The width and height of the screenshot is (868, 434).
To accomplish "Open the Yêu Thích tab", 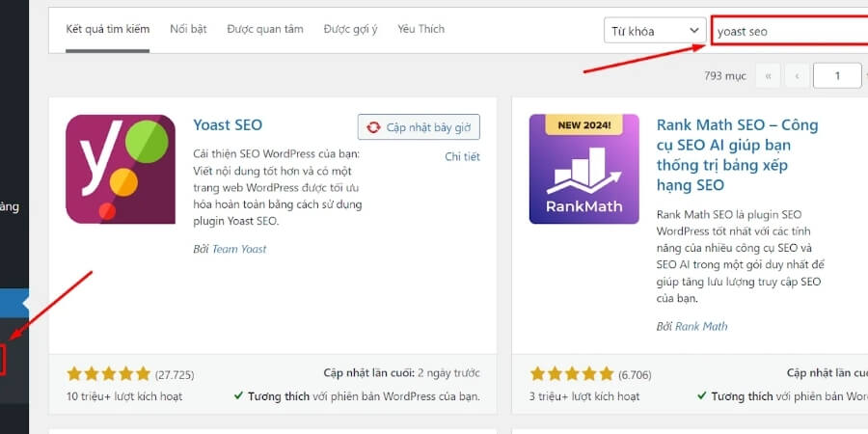I will (420, 29).
